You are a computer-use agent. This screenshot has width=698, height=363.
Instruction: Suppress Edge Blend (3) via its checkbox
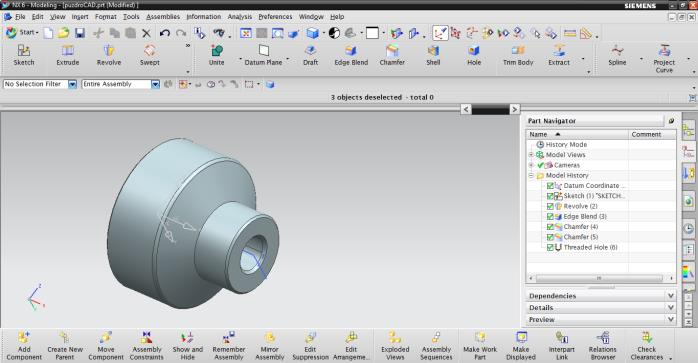(550, 216)
